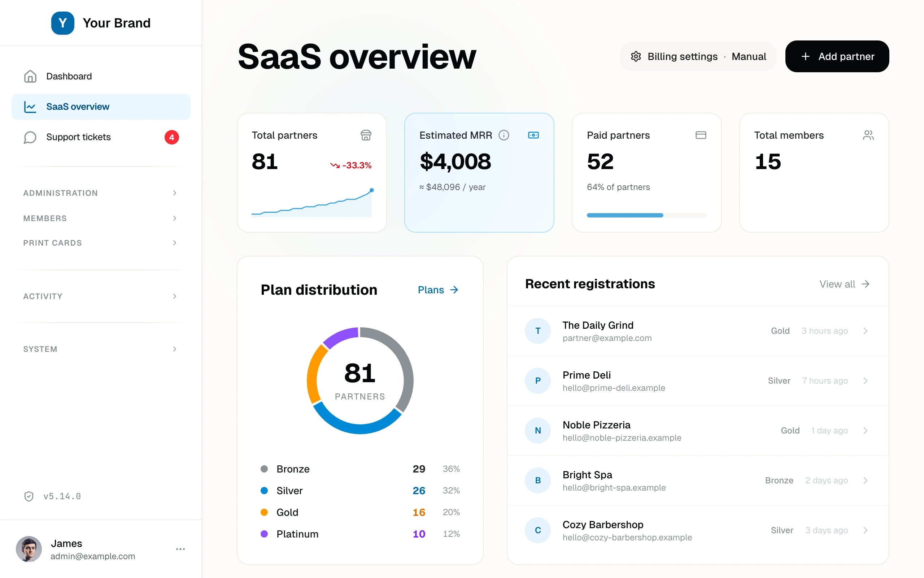The width and height of the screenshot is (924, 578).
Task: Click the arrow icon next to Plans
Action: point(454,290)
